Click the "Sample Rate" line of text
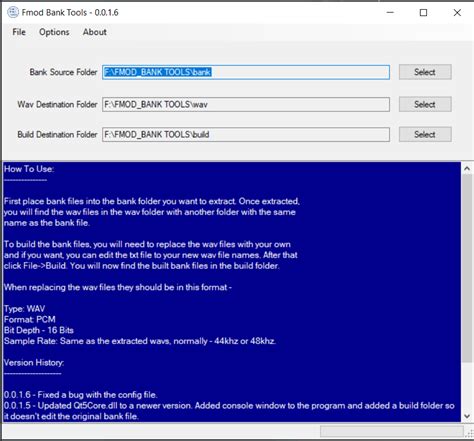This screenshot has height=441, width=474. click(140, 341)
